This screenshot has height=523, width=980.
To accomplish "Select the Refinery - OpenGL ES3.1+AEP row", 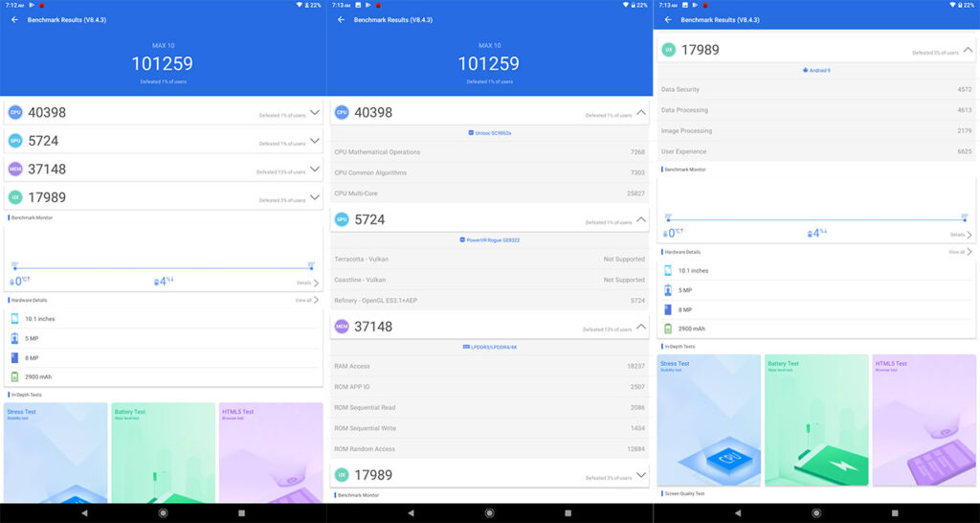I will [489, 300].
